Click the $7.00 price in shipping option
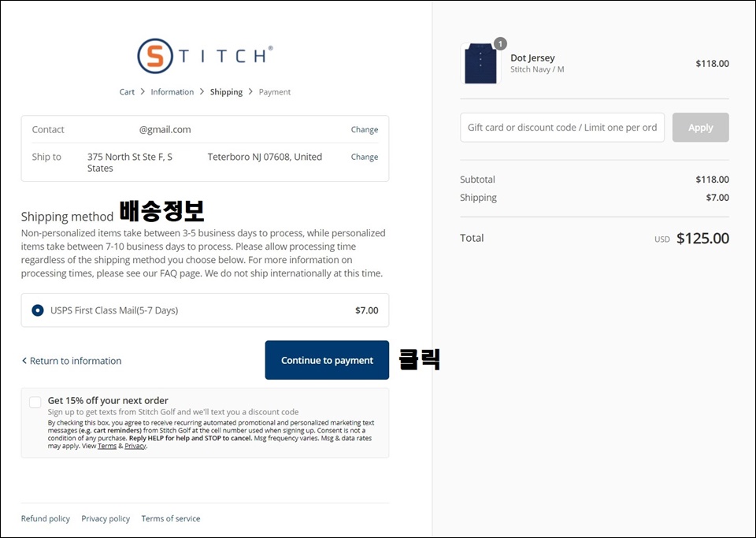Screen dimensions: 756x538 (x=367, y=310)
